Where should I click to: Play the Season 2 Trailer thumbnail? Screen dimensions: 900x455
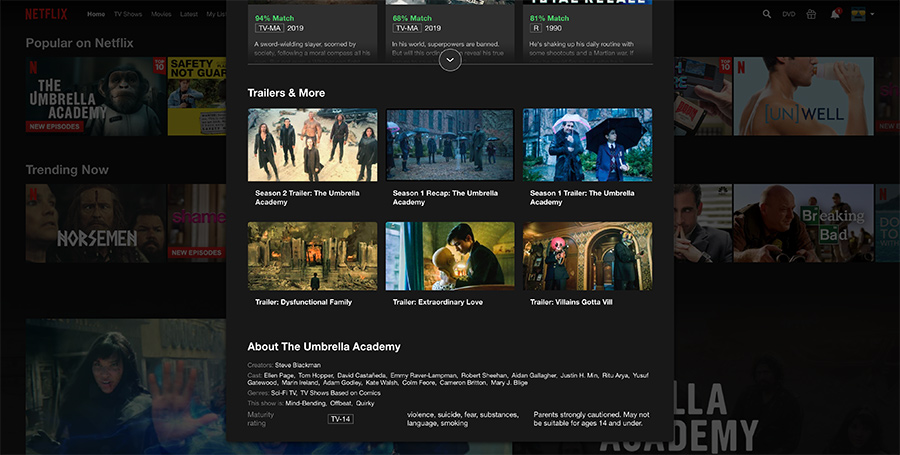point(313,145)
